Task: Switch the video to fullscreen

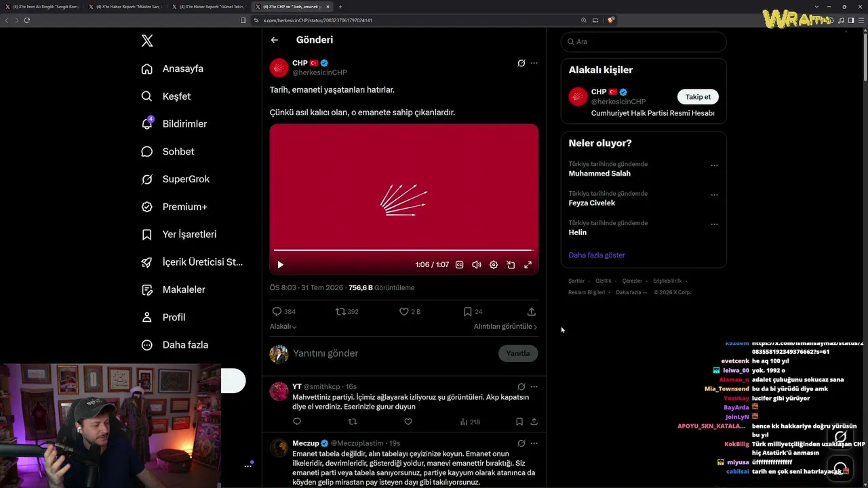Action: 528,265
